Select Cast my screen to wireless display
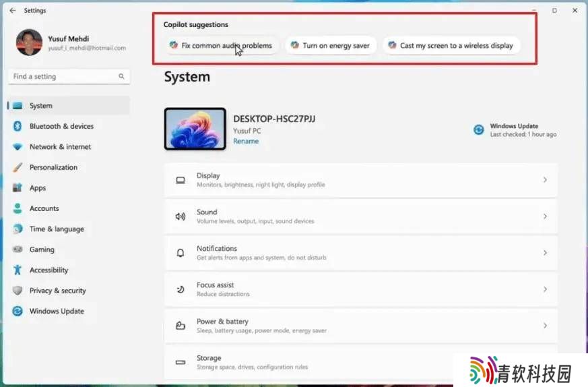 [x=451, y=45]
